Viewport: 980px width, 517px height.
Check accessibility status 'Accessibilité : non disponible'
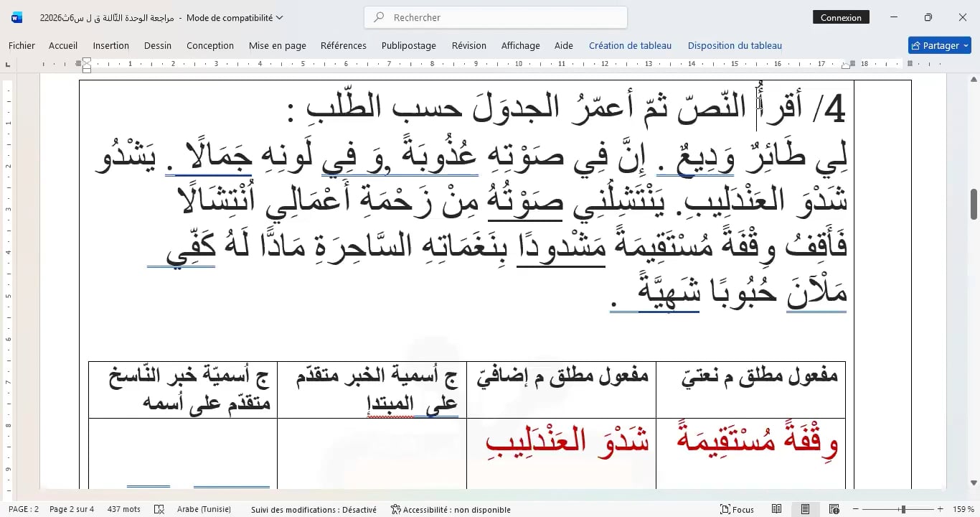[451, 509]
